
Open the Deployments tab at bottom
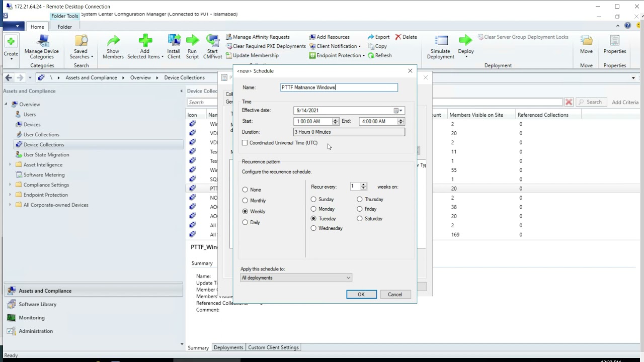(228, 347)
